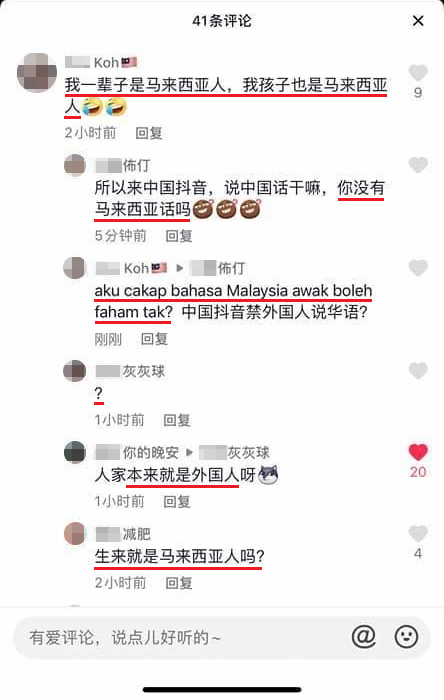The image size is (444, 700).
Task: Reply to 灰灰球's question mark comment
Action: tap(177, 420)
